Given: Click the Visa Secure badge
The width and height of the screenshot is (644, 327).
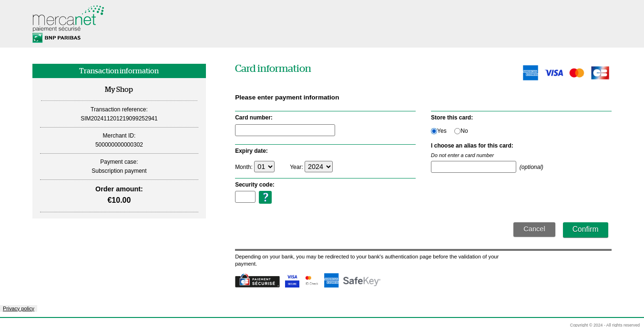Looking at the screenshot, I should coord(292,280).
